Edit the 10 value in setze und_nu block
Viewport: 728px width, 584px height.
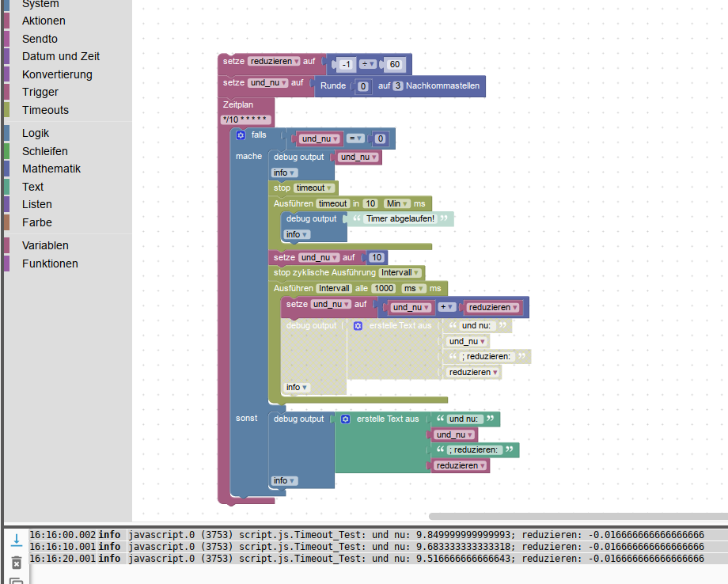click(x=377, y=258)
